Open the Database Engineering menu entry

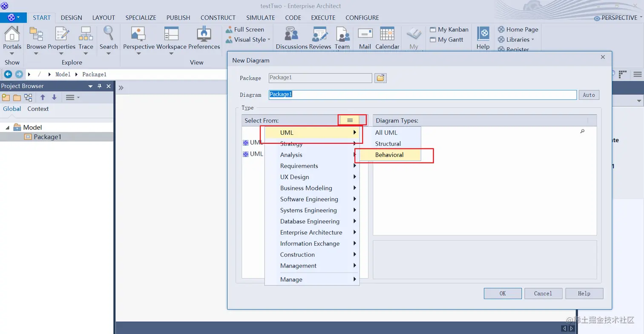(x=312, y=221)
